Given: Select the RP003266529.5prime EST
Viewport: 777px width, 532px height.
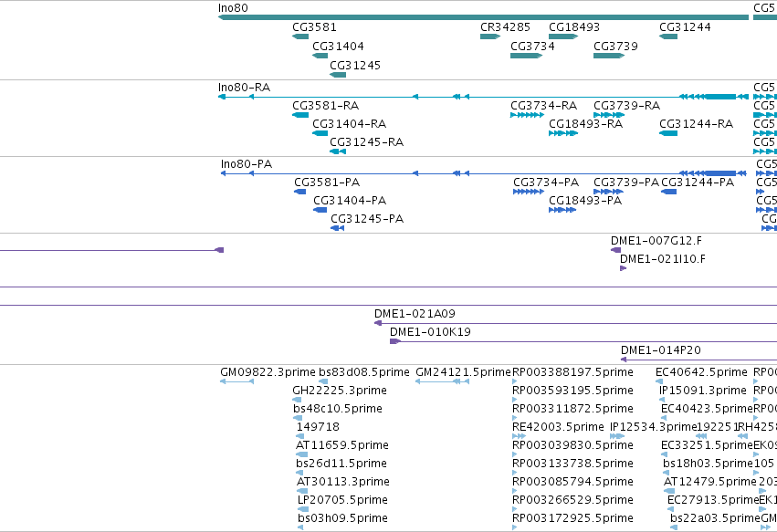Looking at the screenshot, I should [515, 510].
